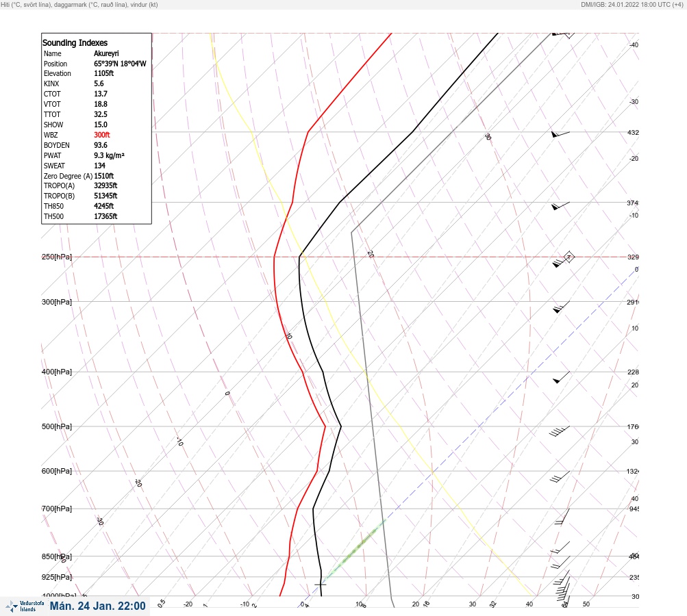Click the TH850 value '4245ft'
Viewport: 687px width, 616px height.
click(x=104, y=206)
